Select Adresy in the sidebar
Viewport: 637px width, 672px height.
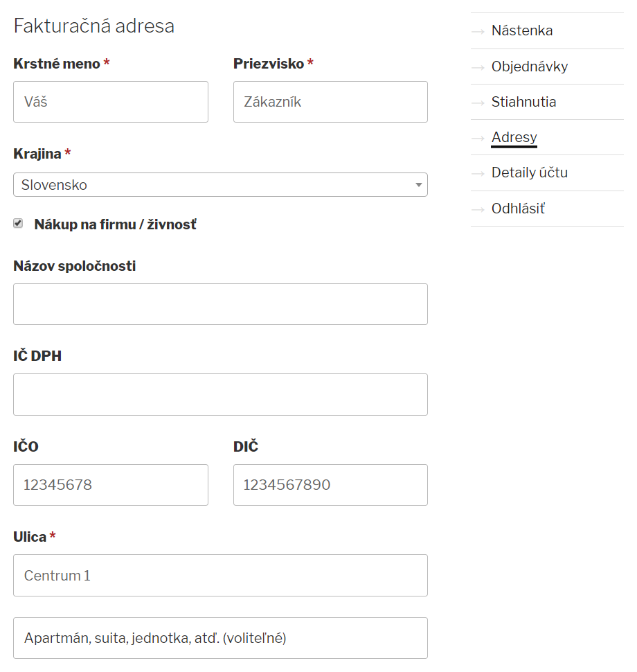coord(514,138)
